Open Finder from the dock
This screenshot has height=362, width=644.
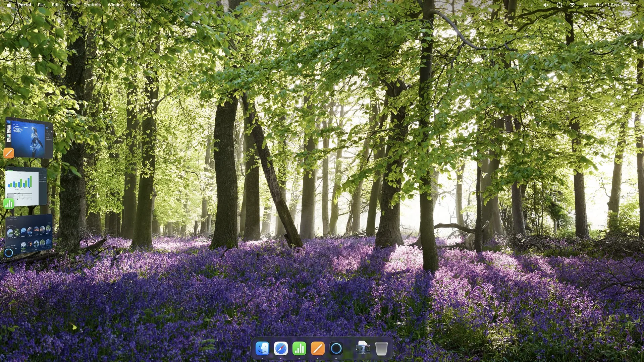tap(262, 349)
